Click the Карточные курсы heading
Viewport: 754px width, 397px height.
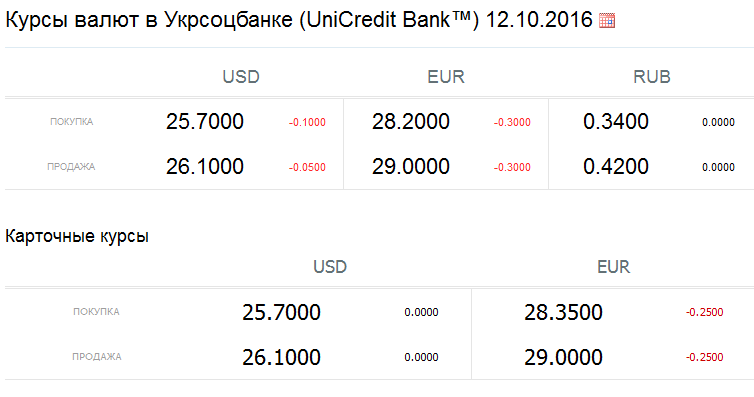tap(77, 236)
